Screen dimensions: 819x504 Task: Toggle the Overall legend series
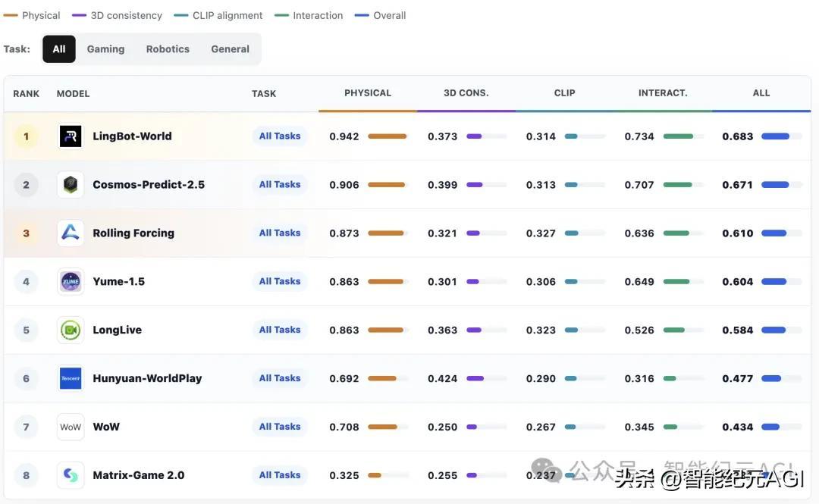coord(380,16)
